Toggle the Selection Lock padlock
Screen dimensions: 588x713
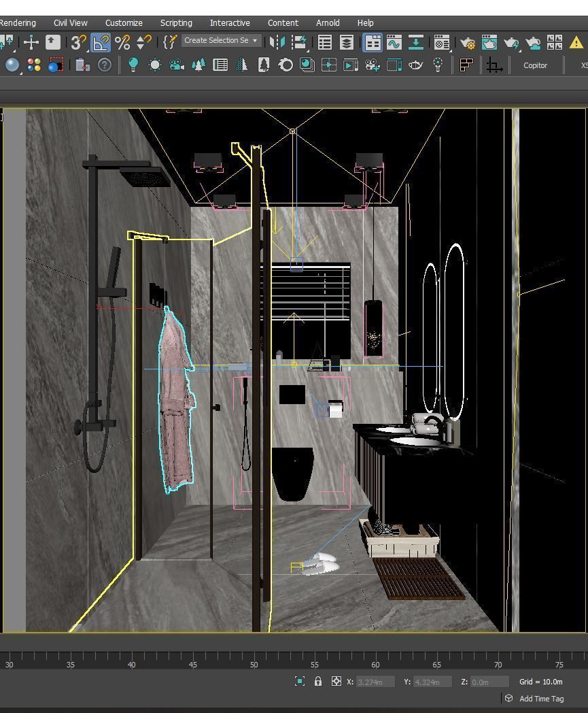tap(318, 681)
